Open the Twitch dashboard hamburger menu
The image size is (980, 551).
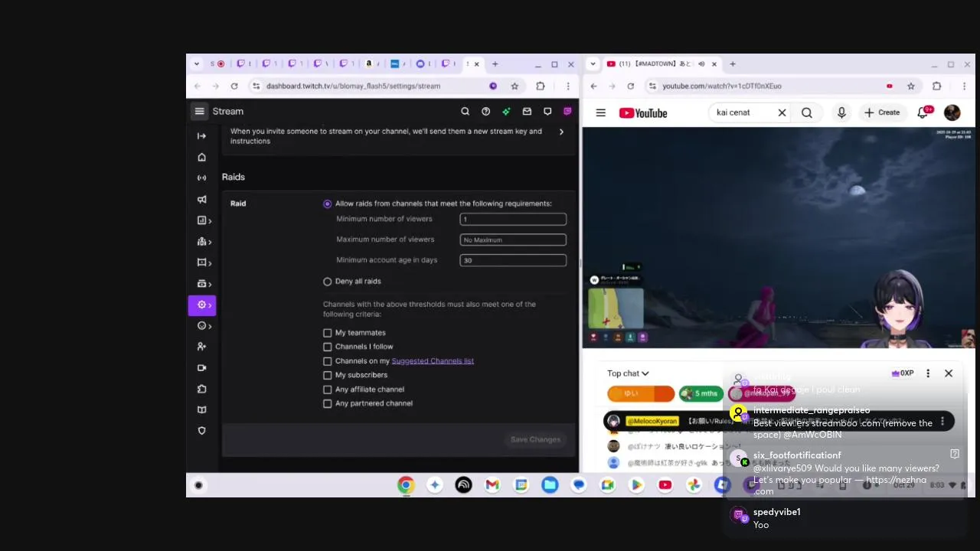199,111
